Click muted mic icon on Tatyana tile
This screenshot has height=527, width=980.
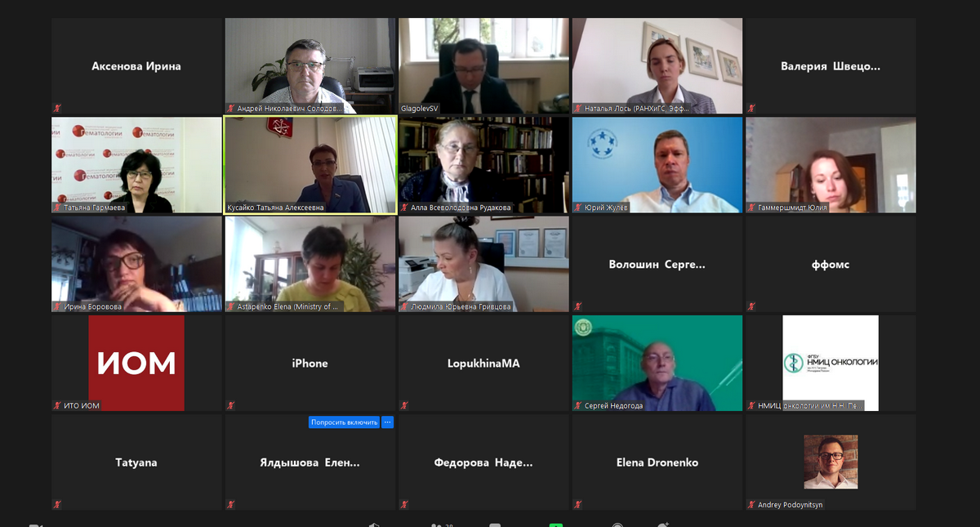[x=57, y=504]
